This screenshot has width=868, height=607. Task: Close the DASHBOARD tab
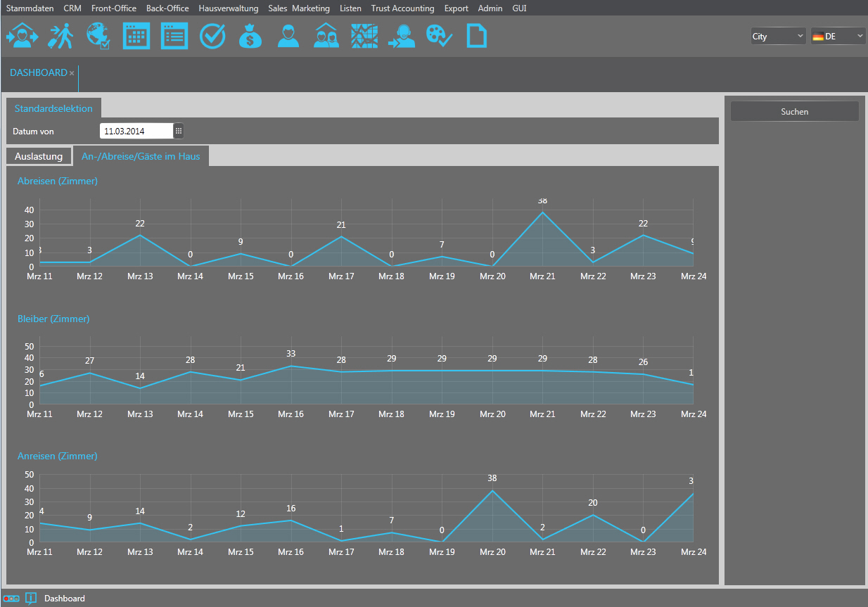(x=72, y=73)
